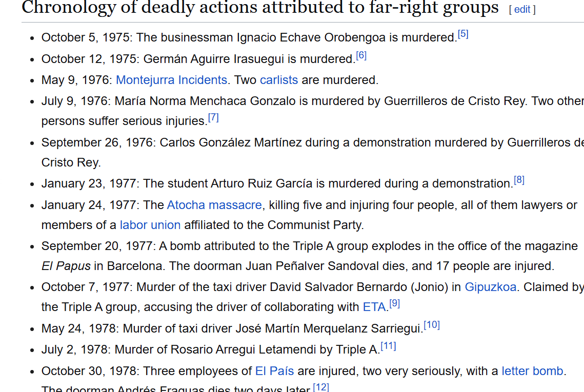The width and height of the screenshot is (584, 392).
Task: Visit the Gipuzkoa link
Action: coord(491,287)
